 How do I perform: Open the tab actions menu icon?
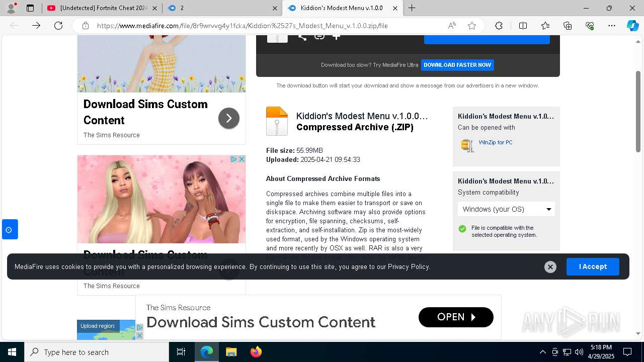pos(30,8)
